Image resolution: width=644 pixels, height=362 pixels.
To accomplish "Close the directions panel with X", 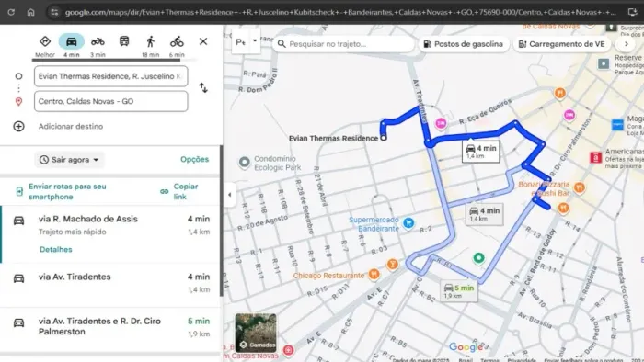I will point(203,41).
